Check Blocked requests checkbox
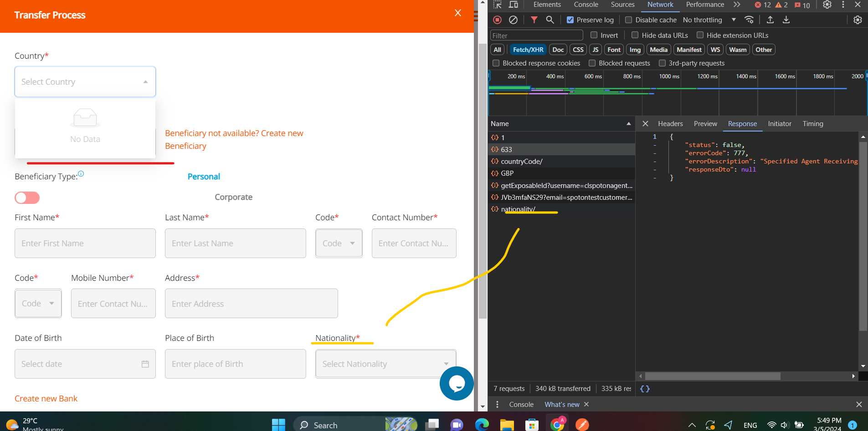This screenshot has height=431, width=868. [592, 63]
